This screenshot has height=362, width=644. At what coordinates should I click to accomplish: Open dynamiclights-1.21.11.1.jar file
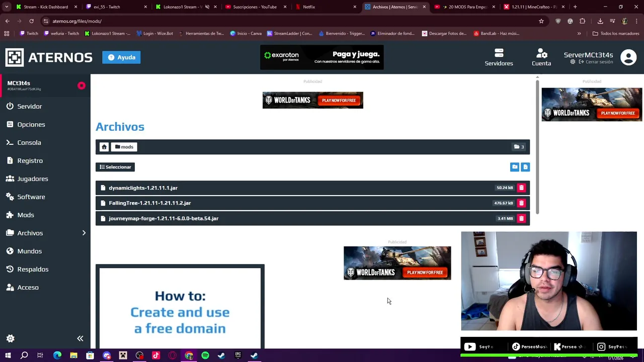point(312,188)
